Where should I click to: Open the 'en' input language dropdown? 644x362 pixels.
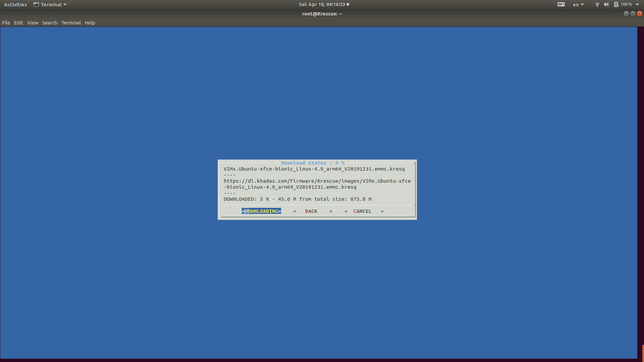(578, 4)
